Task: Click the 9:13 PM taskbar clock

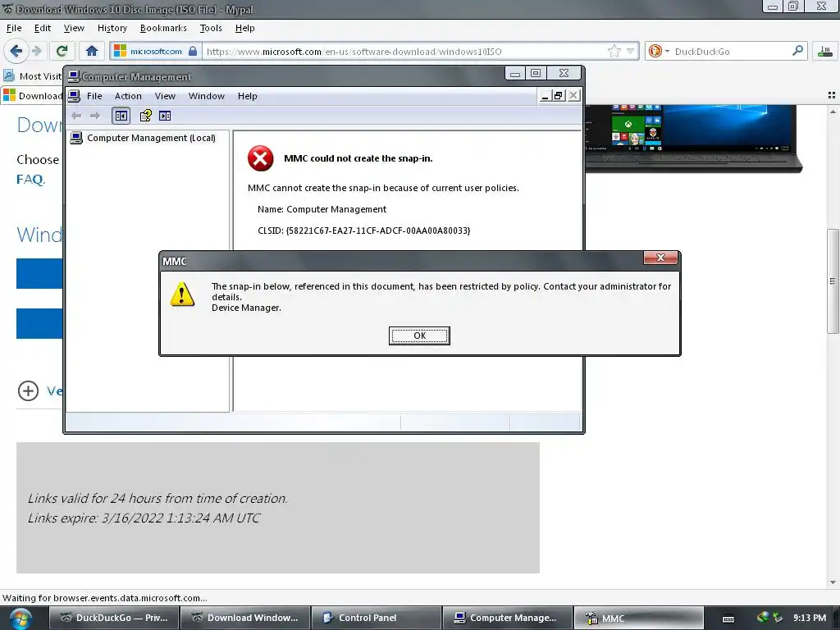Action: 810,618
